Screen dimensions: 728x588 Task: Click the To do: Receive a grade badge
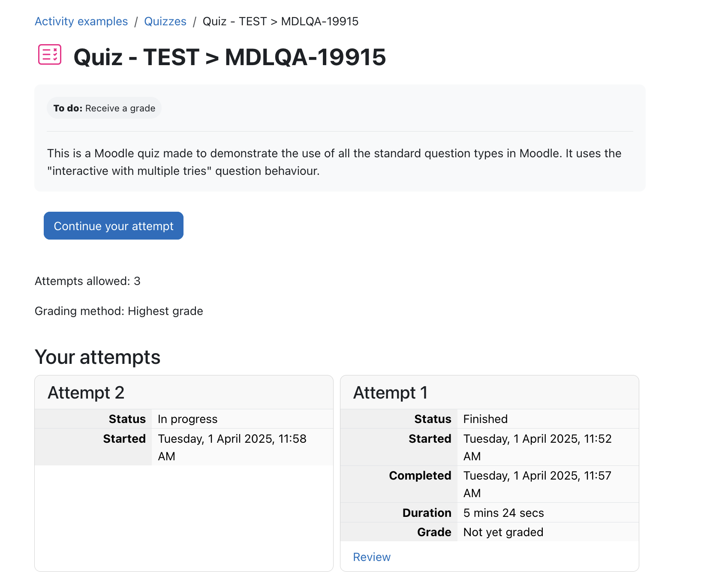(104, 108)
